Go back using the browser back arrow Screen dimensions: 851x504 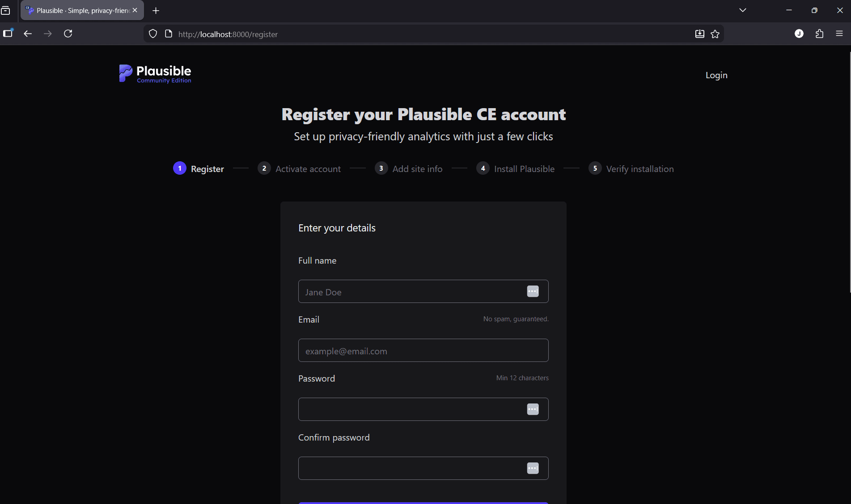(28, 34)
